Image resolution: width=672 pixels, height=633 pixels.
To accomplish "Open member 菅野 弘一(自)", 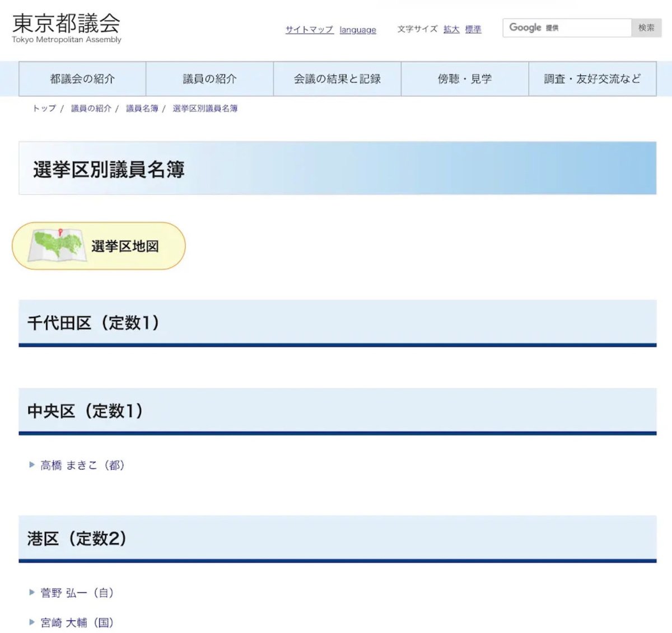I will click(77, 593).
